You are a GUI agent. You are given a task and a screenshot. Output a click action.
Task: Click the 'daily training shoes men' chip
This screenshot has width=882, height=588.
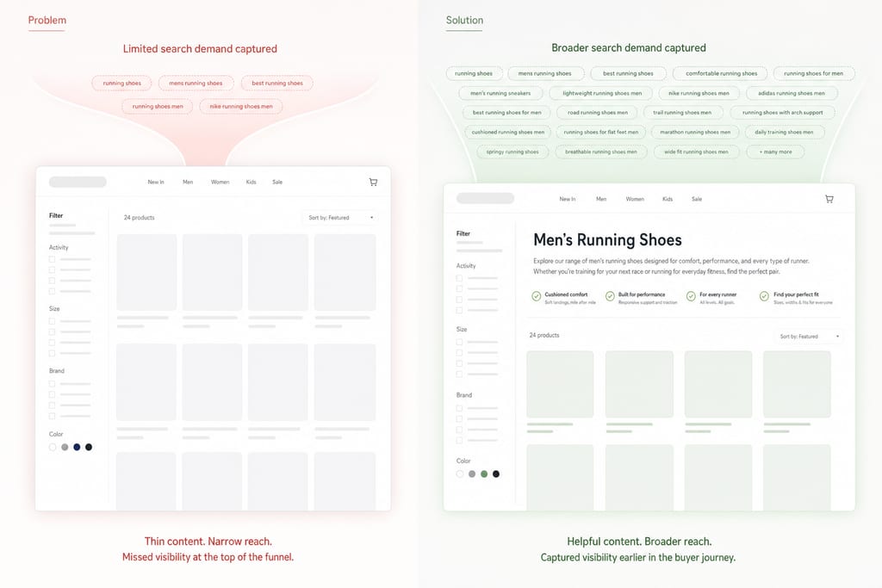pyautogui.click(x=784, y=132)
